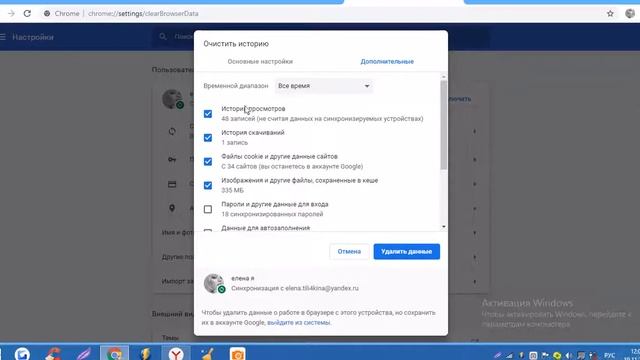Uncheck История просмотров checkbox

click(x=208, y=113)
